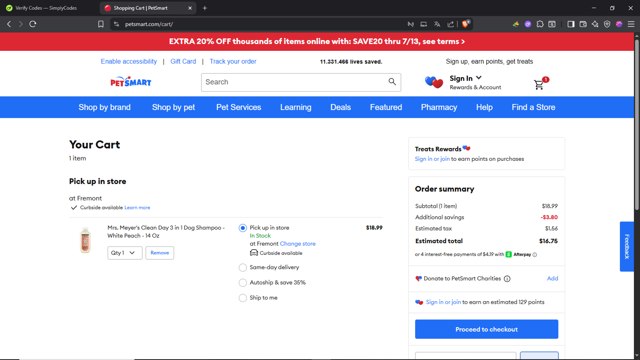Select the Same-day delivery option

tap(242, 267)
